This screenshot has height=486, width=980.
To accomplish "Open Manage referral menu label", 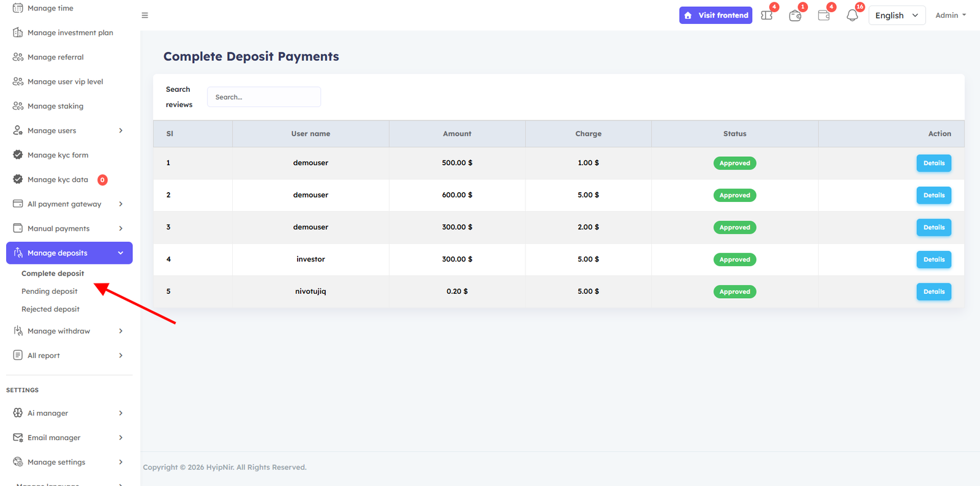I will tap(56, 57).
